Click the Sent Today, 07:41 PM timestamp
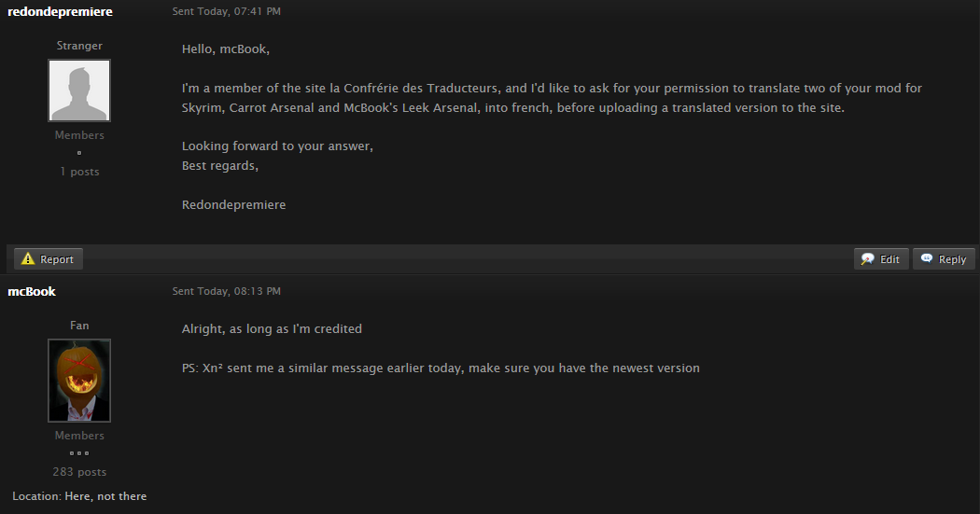 (226, 11)
